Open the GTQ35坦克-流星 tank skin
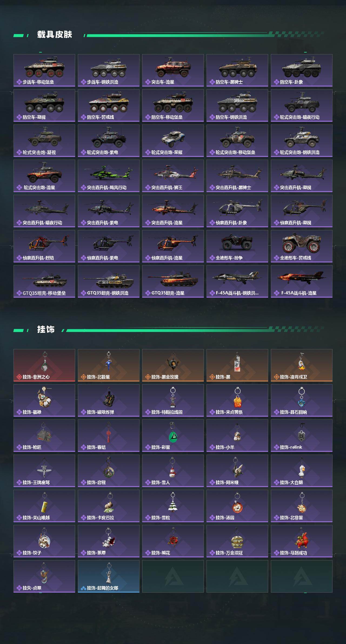 pyautogui.click(x=173, y=281)
